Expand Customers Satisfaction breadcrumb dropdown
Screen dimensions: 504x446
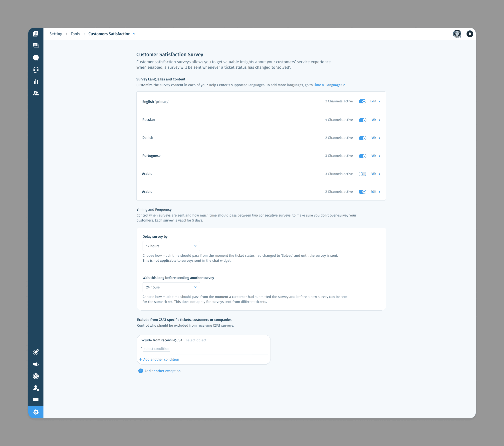pos(134,34)
